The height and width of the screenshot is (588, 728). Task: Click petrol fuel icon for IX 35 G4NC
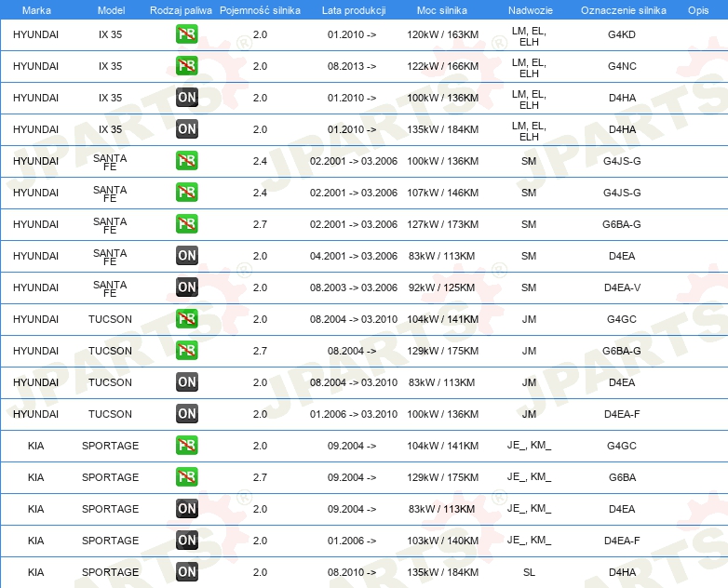point(186,66)
